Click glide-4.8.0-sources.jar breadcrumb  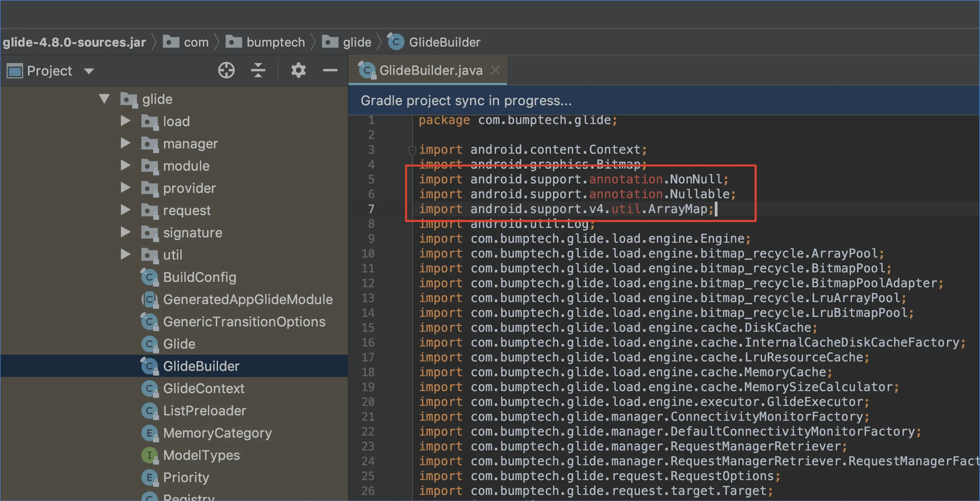(74, 42)
